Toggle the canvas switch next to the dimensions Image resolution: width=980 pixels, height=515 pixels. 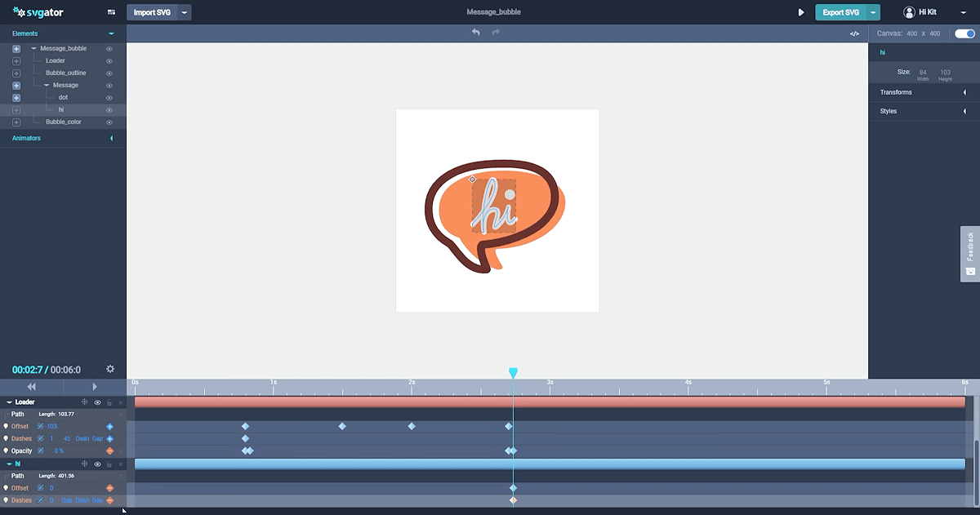pos(965,33)
